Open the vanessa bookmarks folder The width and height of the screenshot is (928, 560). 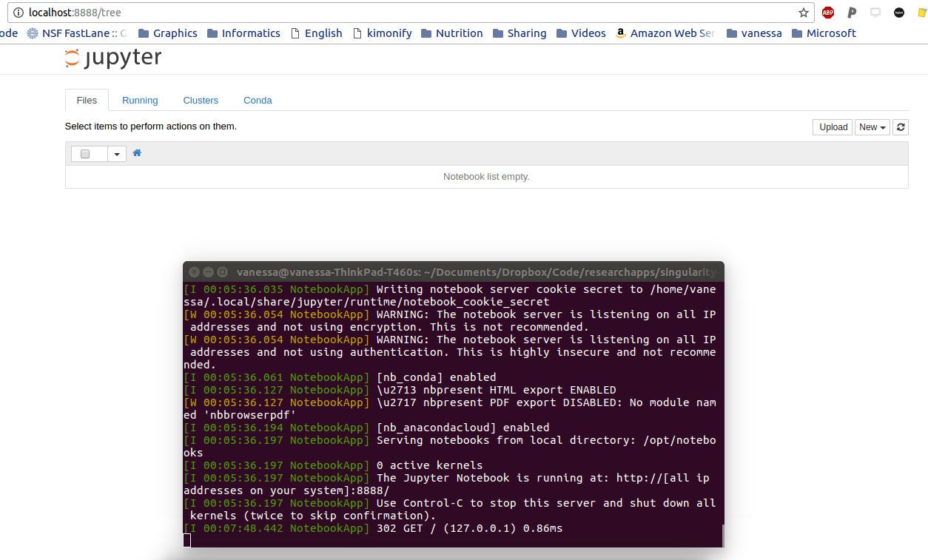click(x=754, y=33)
